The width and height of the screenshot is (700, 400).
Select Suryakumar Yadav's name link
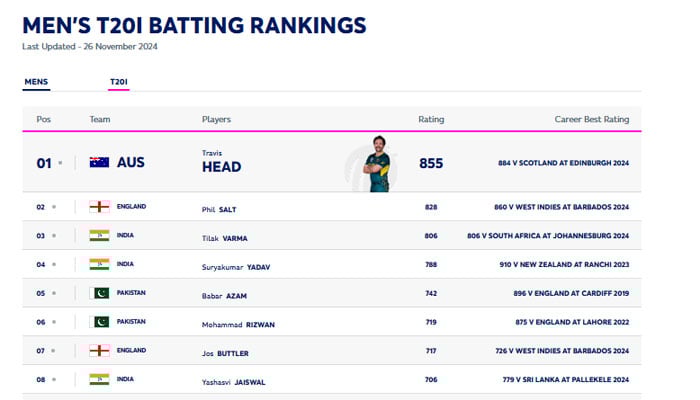[237, 266]
